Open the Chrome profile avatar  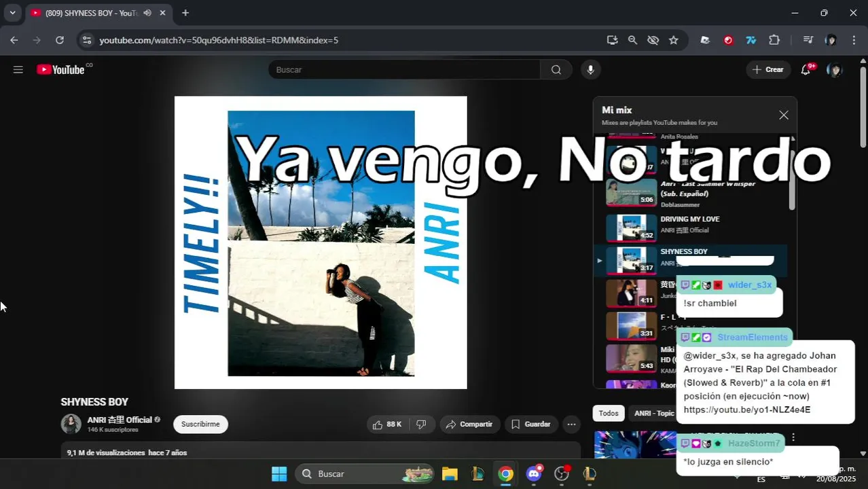831,40
